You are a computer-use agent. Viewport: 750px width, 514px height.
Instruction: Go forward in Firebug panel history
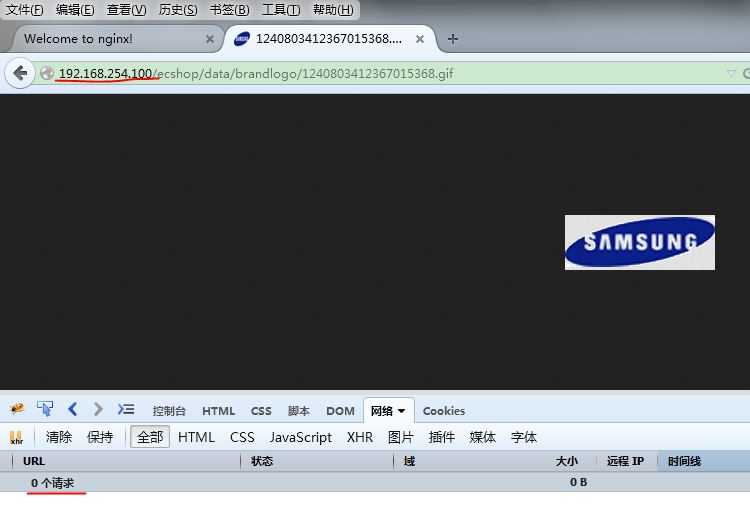98,409
